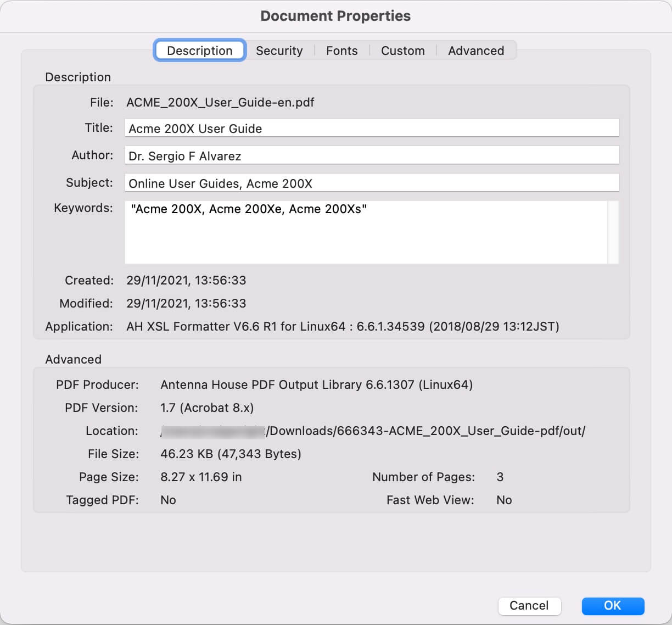Click the Page Size value 8.27 x 11.69 in

point(201,477)
